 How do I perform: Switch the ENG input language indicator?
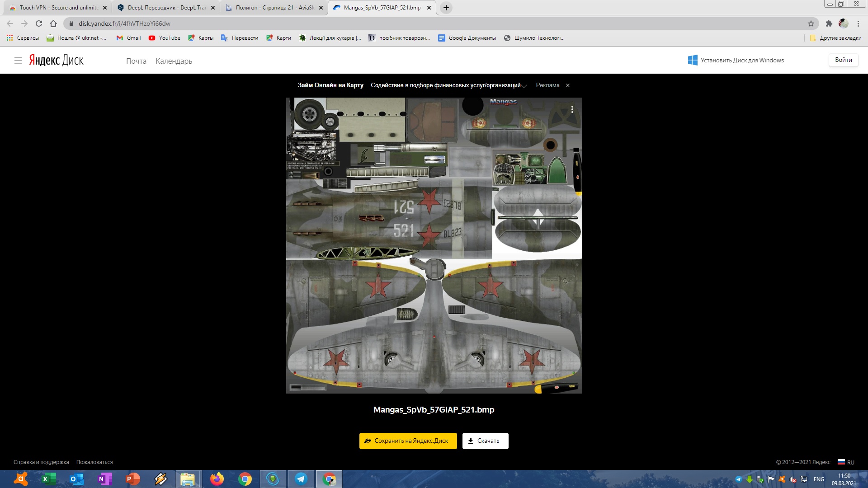pyautogui.click(x=819, y=479)
